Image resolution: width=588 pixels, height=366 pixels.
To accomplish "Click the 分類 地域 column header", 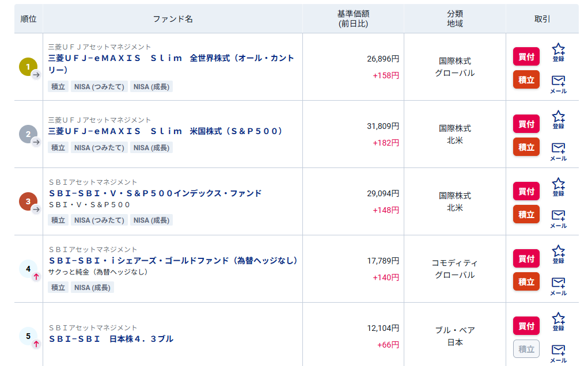I will (455, 19).
